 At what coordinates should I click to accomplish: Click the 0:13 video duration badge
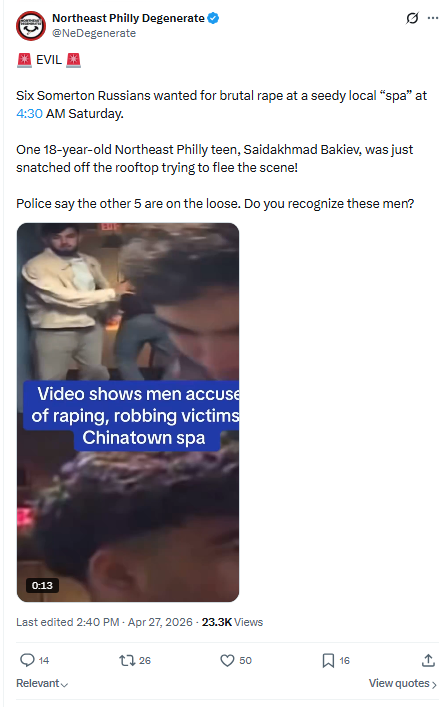[42, 585]
